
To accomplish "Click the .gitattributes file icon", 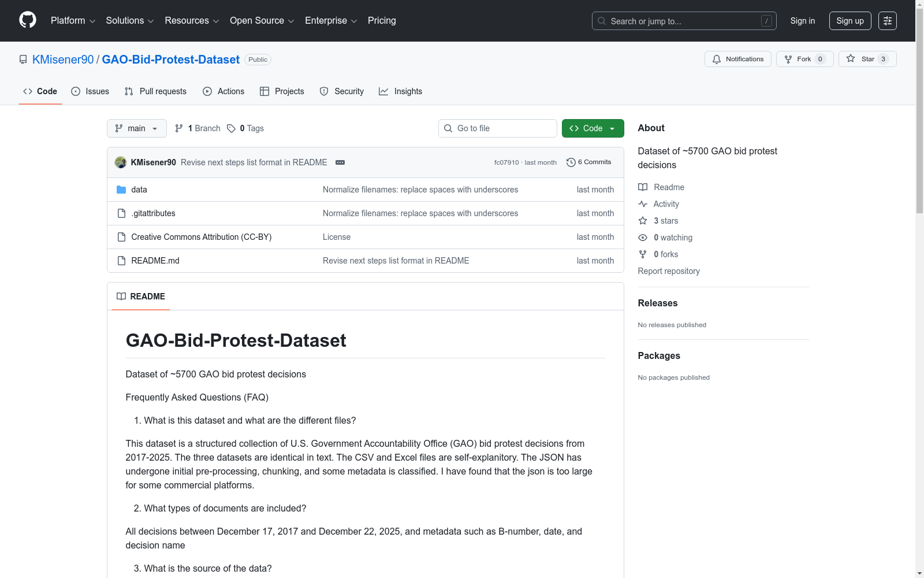I will click(121, 213).
